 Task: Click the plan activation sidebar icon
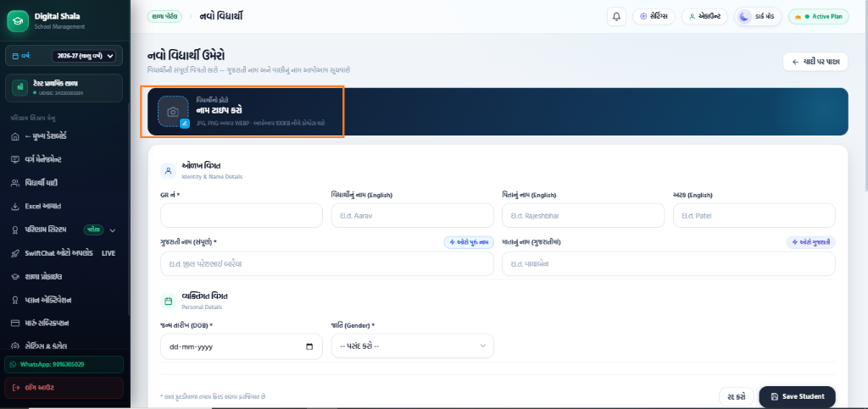coord(15,300)
